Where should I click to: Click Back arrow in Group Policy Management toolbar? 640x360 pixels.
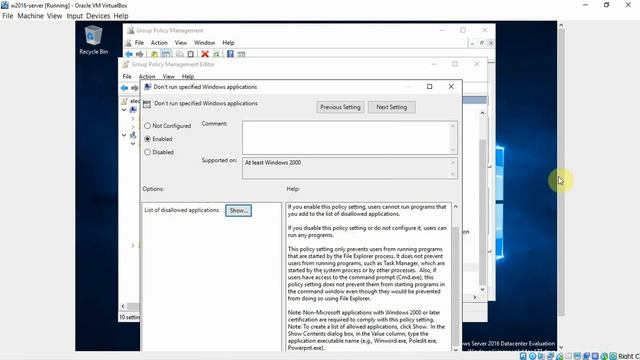pos(129,54)
